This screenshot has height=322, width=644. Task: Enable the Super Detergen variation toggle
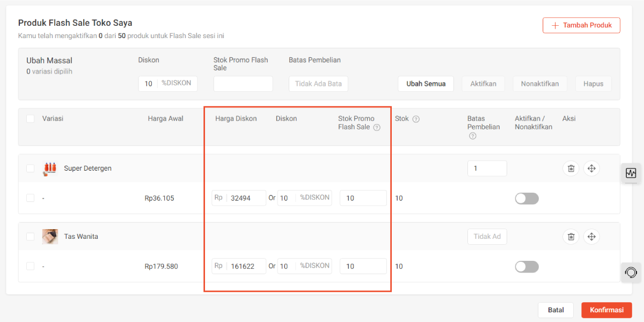(x=526, y=199)
